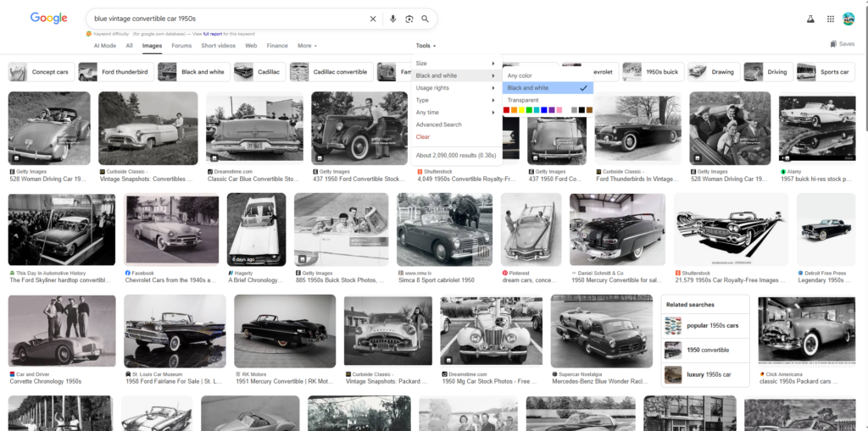Screen dimensions: 868x431
Task: Click RK Motors source favicon
Action: (x=238, y=374)
